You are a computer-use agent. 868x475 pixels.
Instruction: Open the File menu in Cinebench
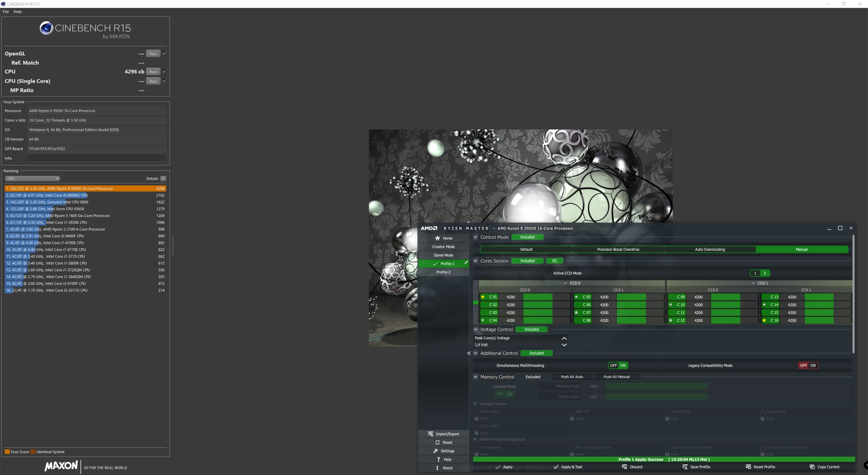(x=6, y=12)
